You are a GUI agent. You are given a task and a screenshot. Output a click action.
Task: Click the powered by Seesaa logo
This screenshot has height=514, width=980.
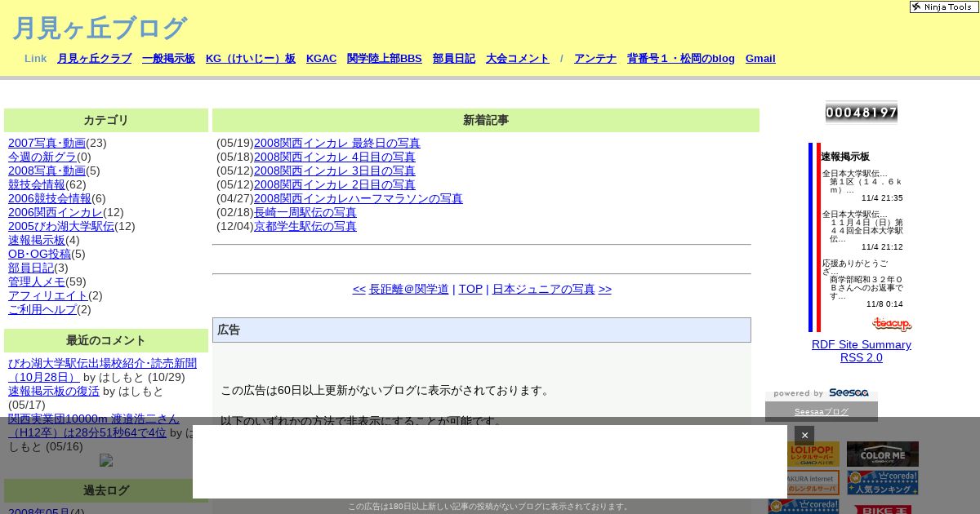point(822,393)
